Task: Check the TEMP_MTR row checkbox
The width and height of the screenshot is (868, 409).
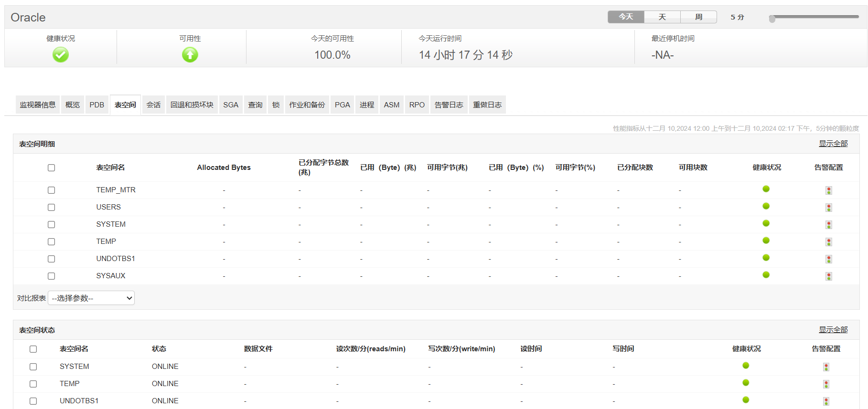Action: pos(51,190)
